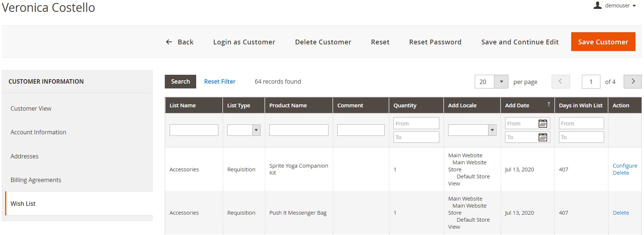Click the Reset Filter link

click(220, 81)
